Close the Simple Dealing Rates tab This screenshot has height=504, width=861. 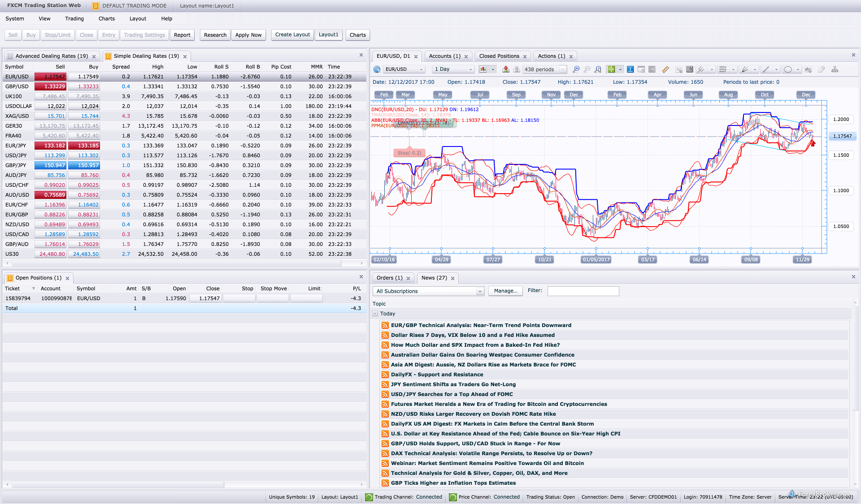[x=185, y=56]
